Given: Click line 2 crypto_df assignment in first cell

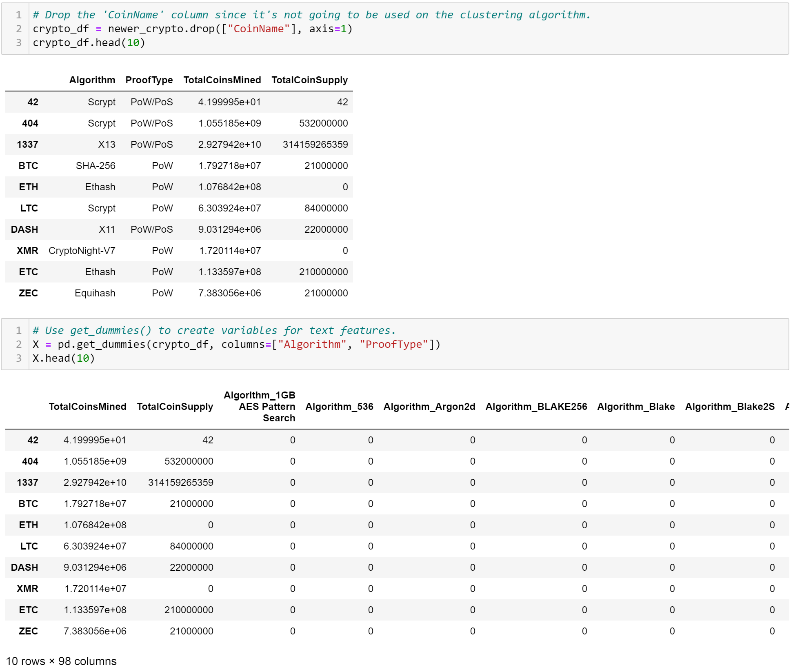Looking at the screenshot, I should click(193, 29).
